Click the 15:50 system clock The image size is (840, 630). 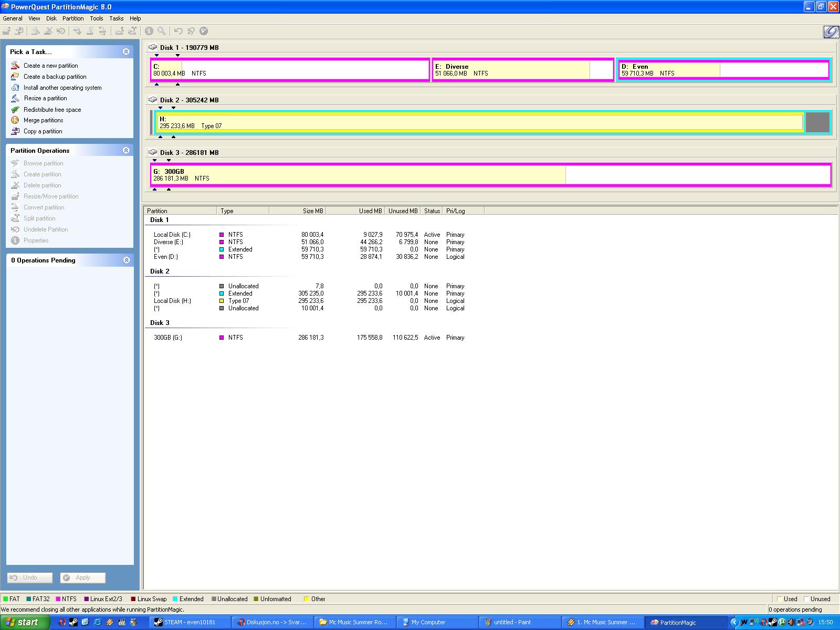[826, 623]
